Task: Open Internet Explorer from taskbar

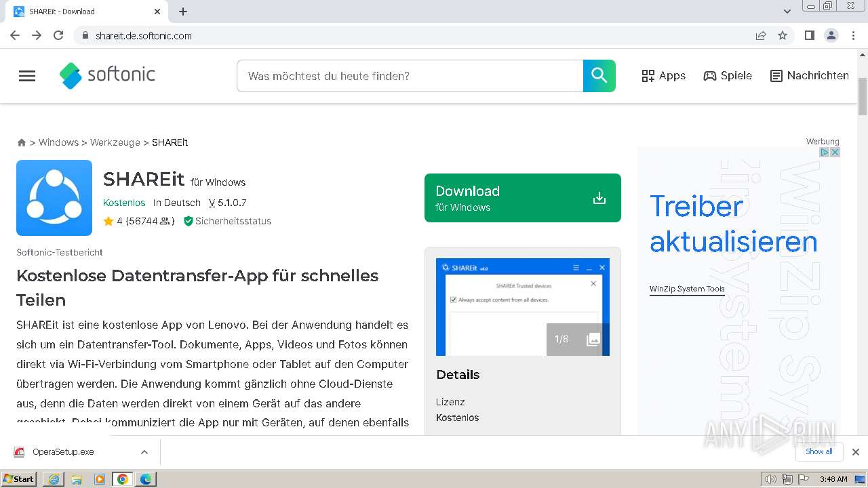Action: point(54,479)
